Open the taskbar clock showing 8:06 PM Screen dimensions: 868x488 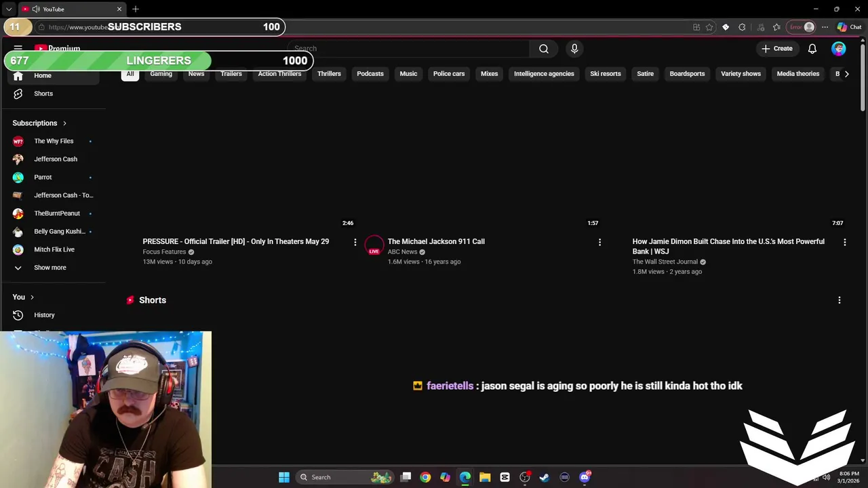849,477
